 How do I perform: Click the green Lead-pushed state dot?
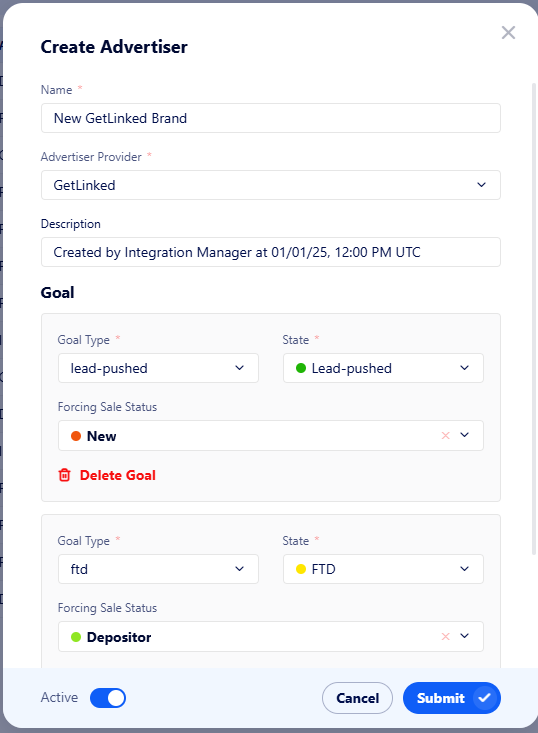(x=301, y=368)
